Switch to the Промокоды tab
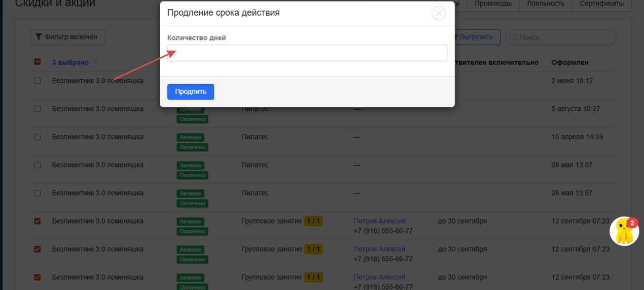Image resolution: width=644 pixels, height=290 pixels. point(494,3)
